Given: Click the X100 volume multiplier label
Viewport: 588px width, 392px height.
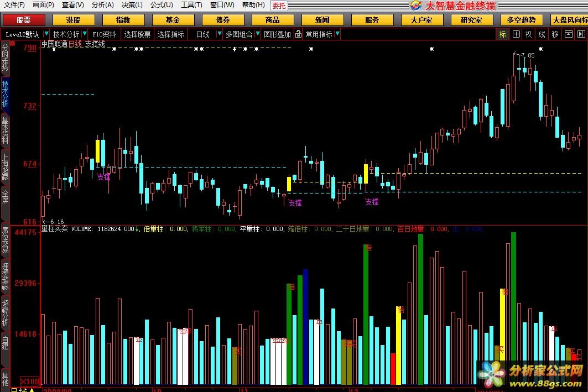Looking at the screenshot, I should [x=30, y=381].
